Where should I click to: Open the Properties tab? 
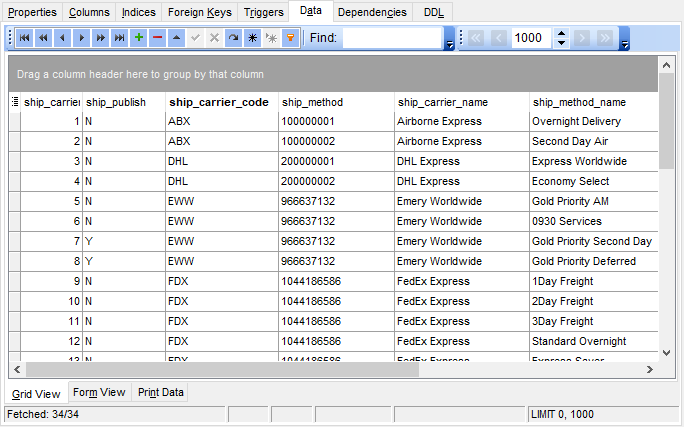point(32,12)
